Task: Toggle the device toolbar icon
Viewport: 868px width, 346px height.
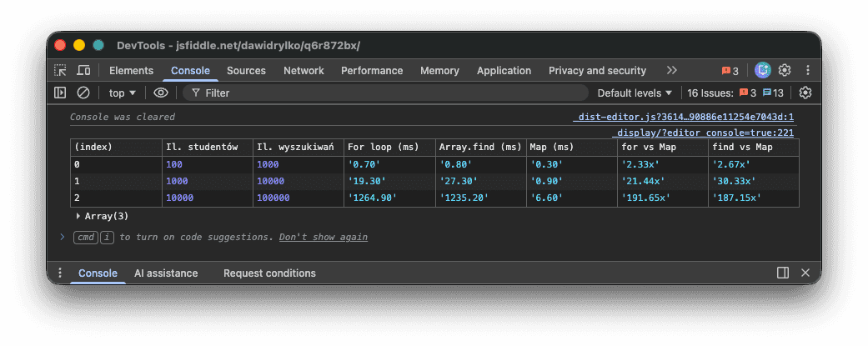Action: coord(83,71)
